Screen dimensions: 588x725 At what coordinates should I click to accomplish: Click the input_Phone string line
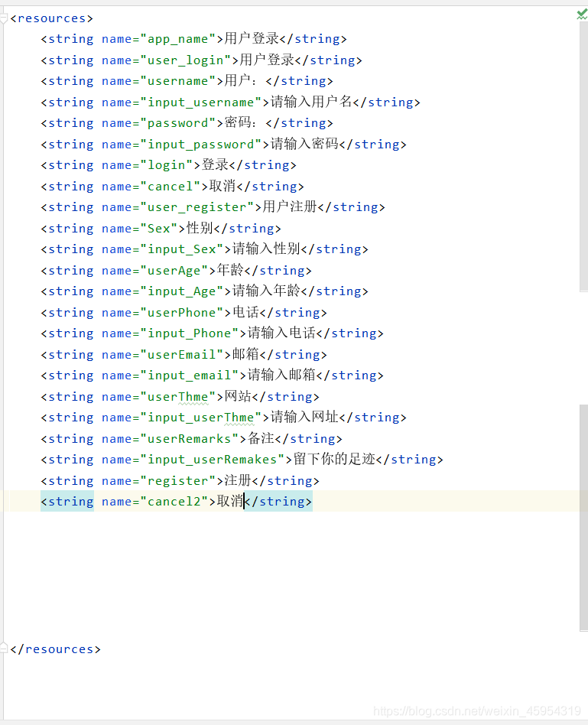click(212, 333)
